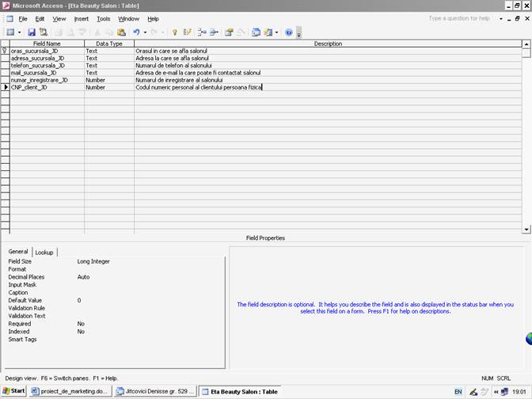The width and height of the screenshot is (532, 399).
Task: Click the View datasheet toolbar icon
Action: point(11,32)
